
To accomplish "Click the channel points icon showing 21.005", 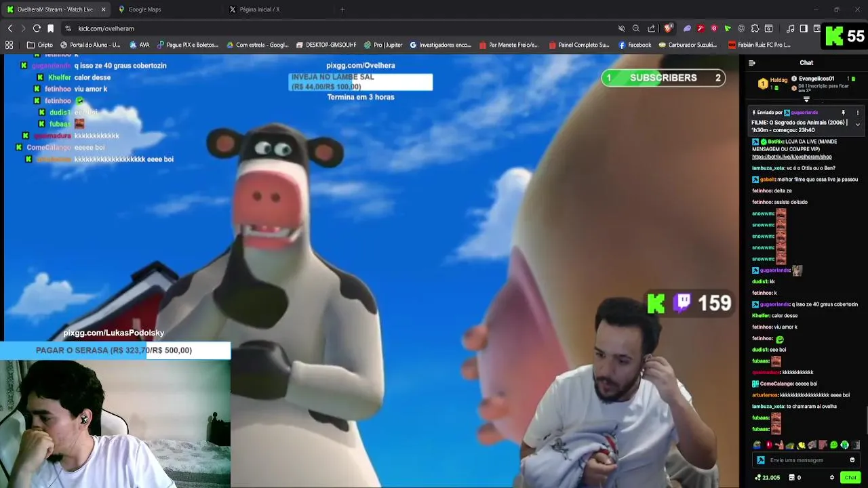I will 767,477.
